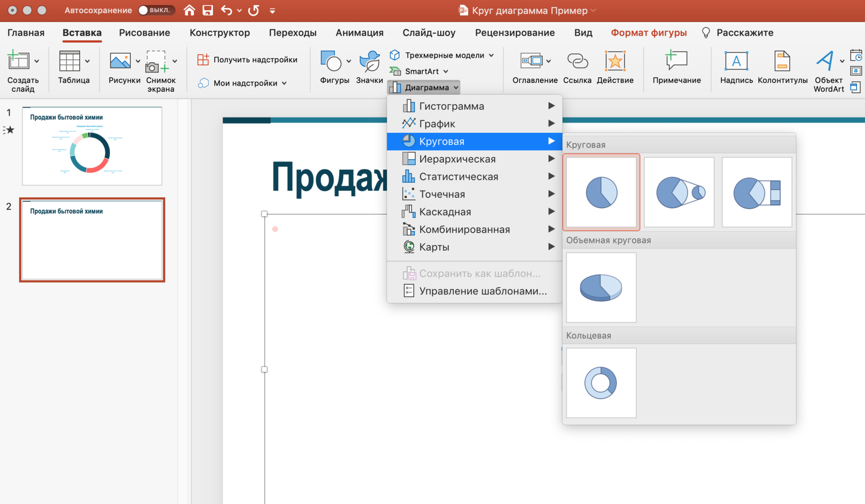The width and height of the screenshot is (865, 504).
Task: Choose the 3D pie chart thumbnail
Action: [601, 287]
